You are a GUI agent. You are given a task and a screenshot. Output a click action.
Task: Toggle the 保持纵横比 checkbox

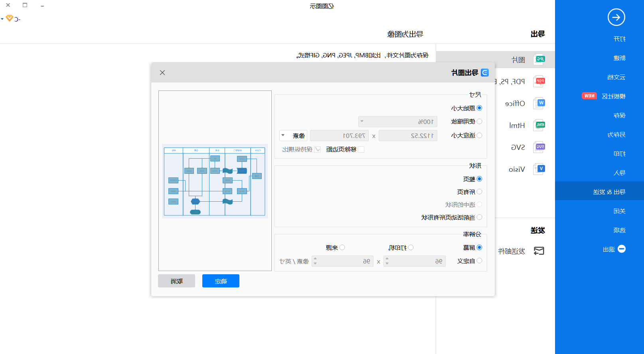click(x=317, y=149)
